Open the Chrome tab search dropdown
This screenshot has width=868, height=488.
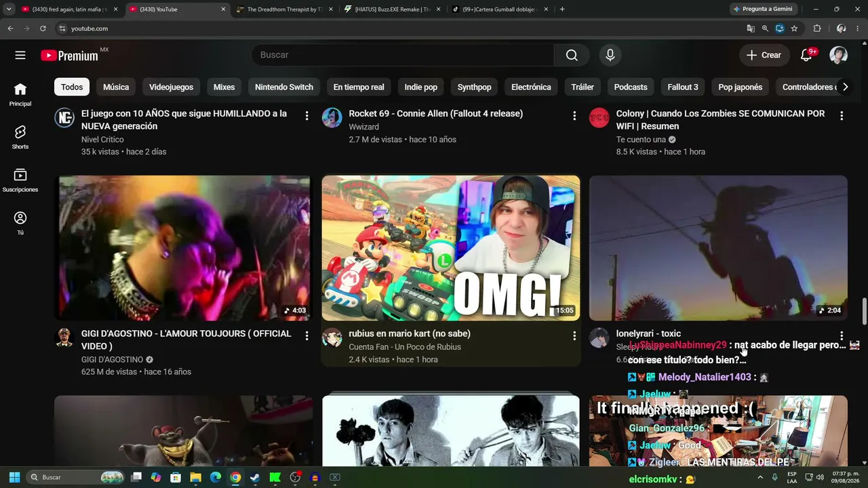[x=9, y=9]
